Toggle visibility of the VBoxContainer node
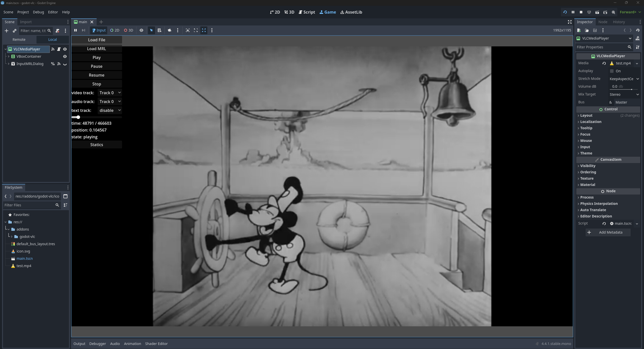The width and height of the screenshot is (644, 349). tap(65, 56)
